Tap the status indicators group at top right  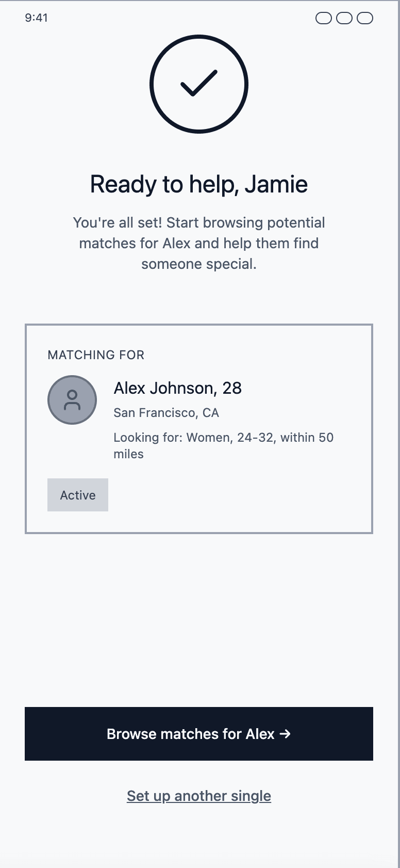tap(344, 18)
